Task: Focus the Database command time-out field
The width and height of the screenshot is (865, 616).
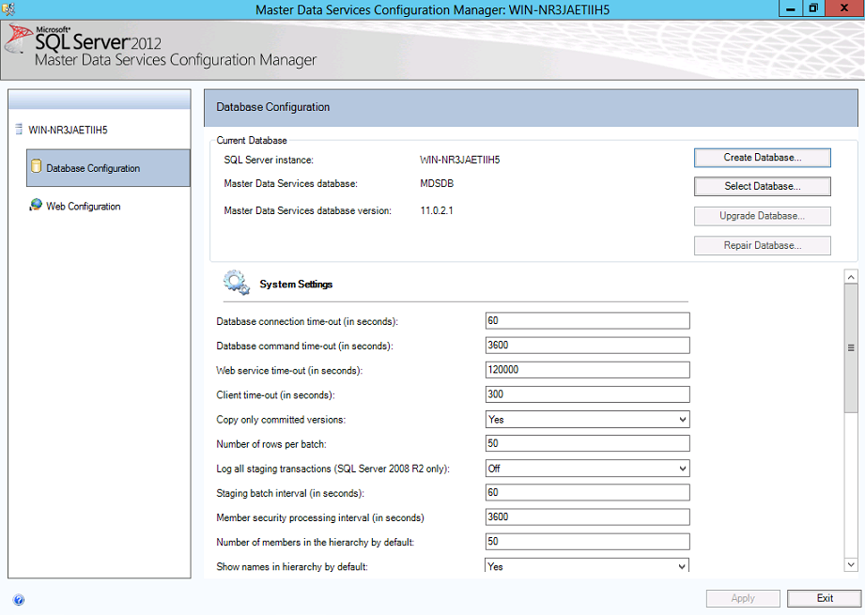Action: coord(588,346)
